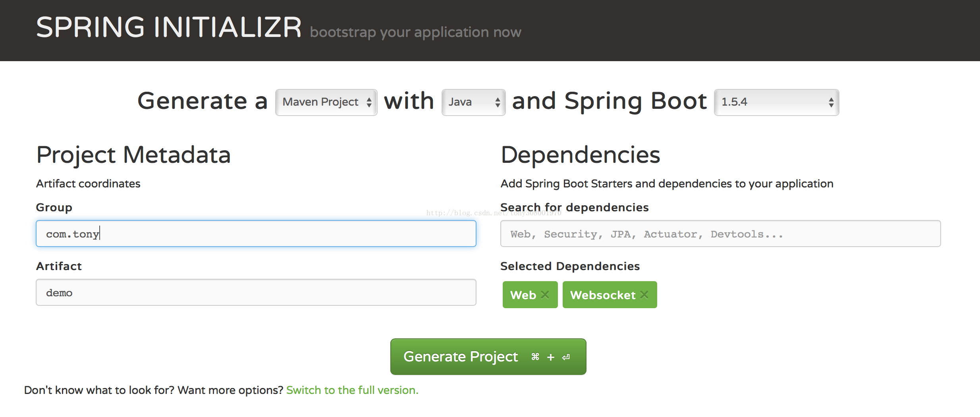Click into the Artifact field containing demo
Viewport: 980px width, 417px height.
(x=256, y=292)
